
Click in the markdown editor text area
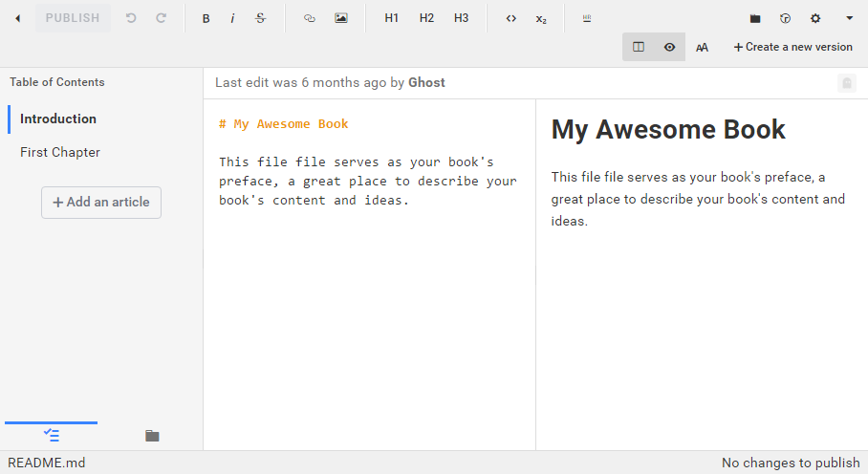(369, 274)
